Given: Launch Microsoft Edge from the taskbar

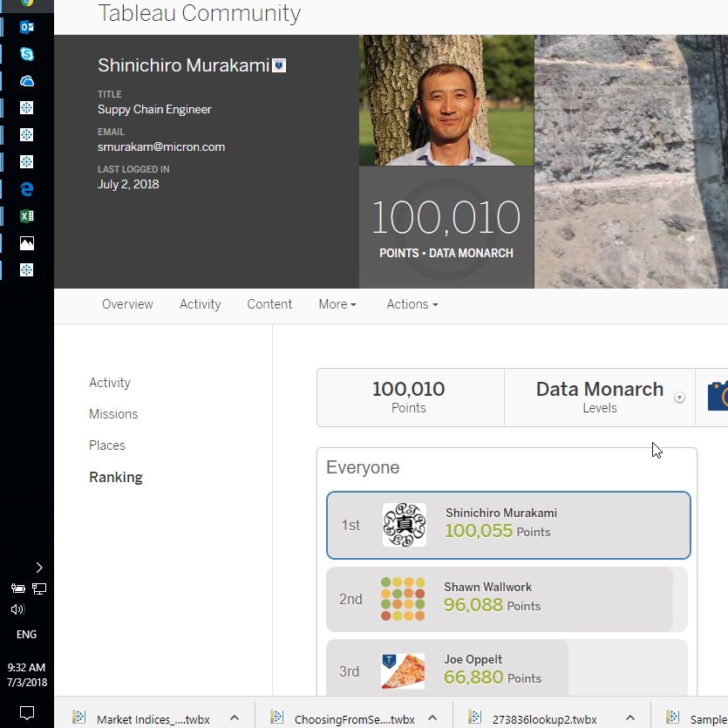Looking at the screenshot, I should tap(27, 189).
